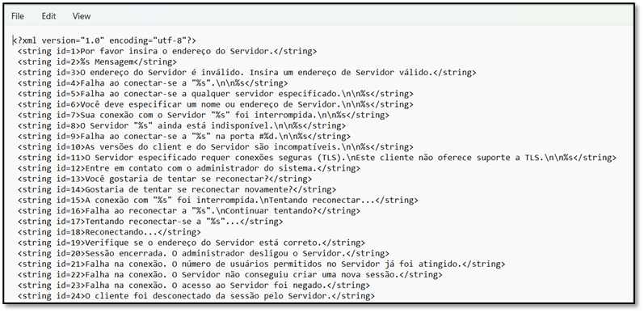
Task: Click the 'Reconectando...' line
Action: tap(109, 232)
